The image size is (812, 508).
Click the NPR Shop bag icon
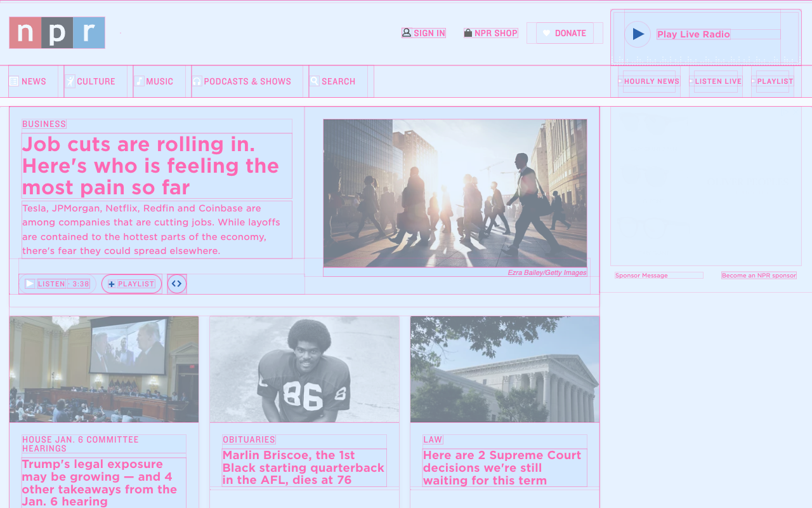[x=468, y=33]
